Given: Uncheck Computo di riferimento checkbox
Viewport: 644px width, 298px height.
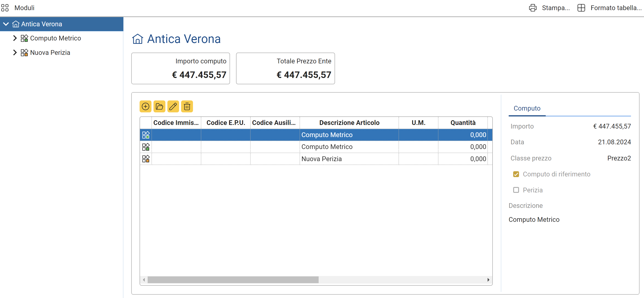Looking at the screenshot, I should (516, 174).
